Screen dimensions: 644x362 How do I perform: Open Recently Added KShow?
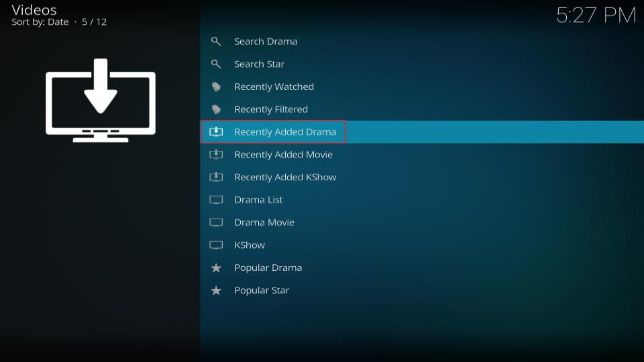422,177
